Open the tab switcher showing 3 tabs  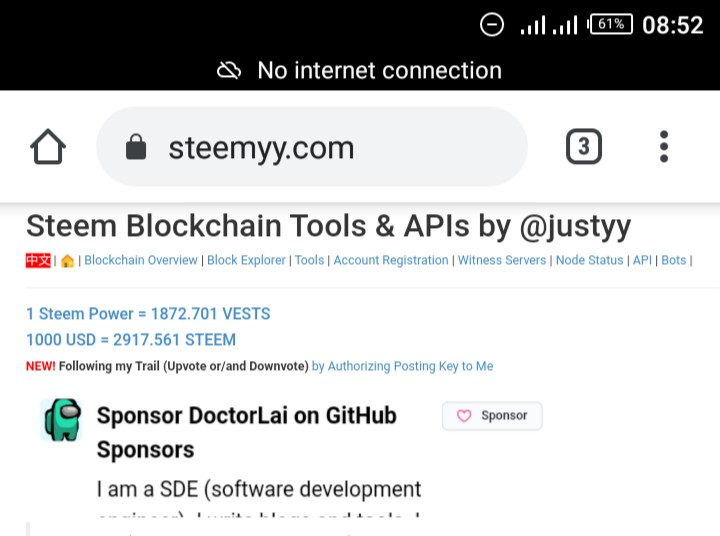coord(584,148)
